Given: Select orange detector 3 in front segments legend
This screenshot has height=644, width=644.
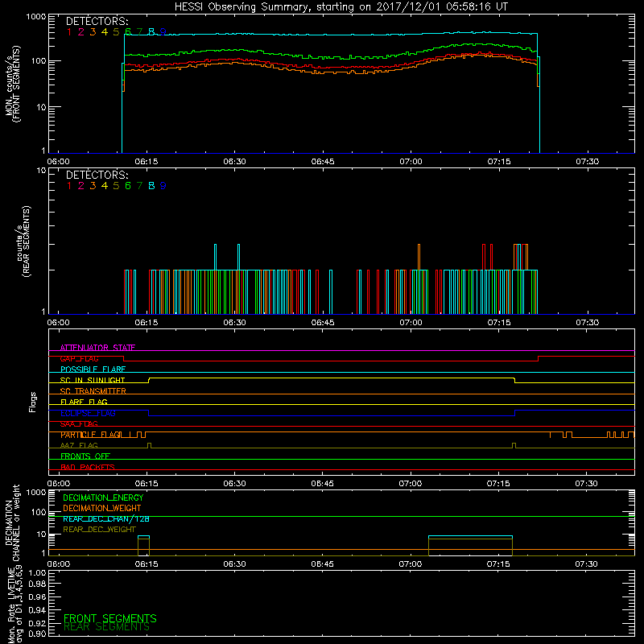Looking at the screenshot, I should pos(93,32).
